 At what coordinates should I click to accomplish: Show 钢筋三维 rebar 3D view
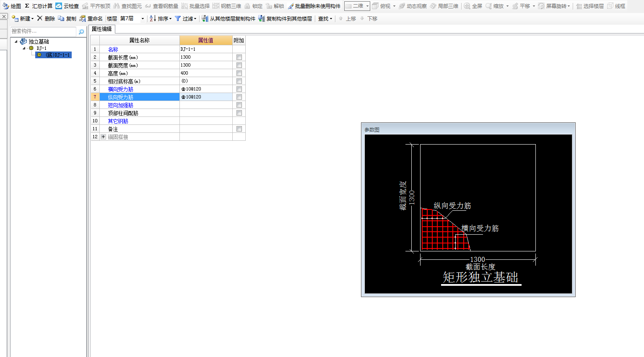pyautogui.click(x=227, y=6)
